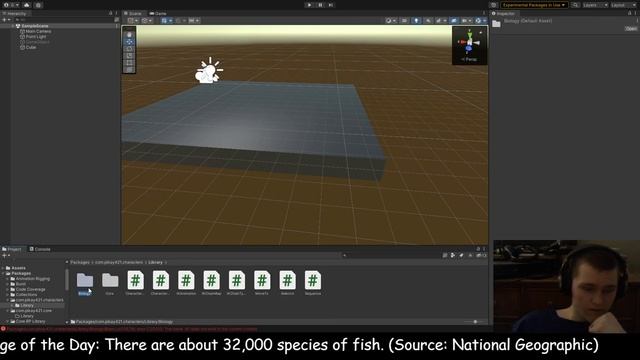640x360 pixels.
Task: Select the second grey folder in Library
Action: 110,280
